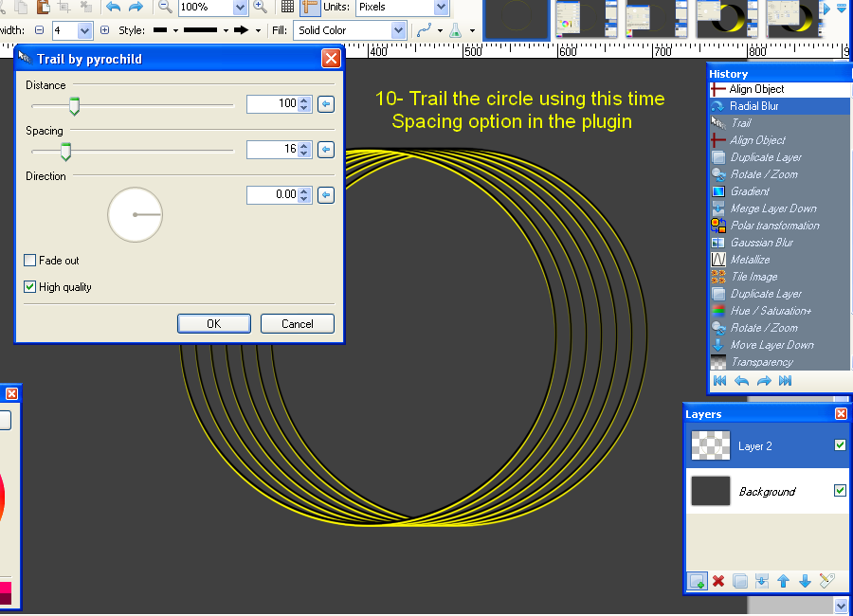The height and width of the screenshot is (616, 853).
Task: Click the Merge Layer Down icon in the Layers panel
Action: coord(762,581)
